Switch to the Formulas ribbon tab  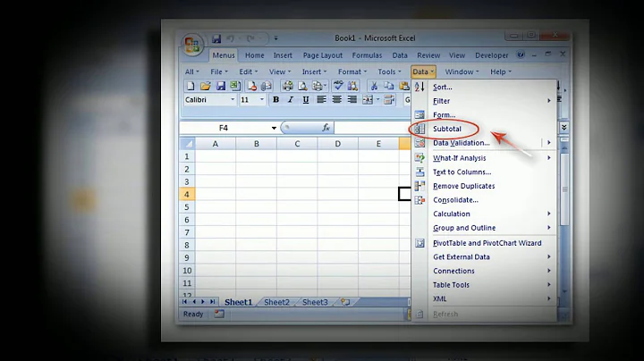click(367, 55)
